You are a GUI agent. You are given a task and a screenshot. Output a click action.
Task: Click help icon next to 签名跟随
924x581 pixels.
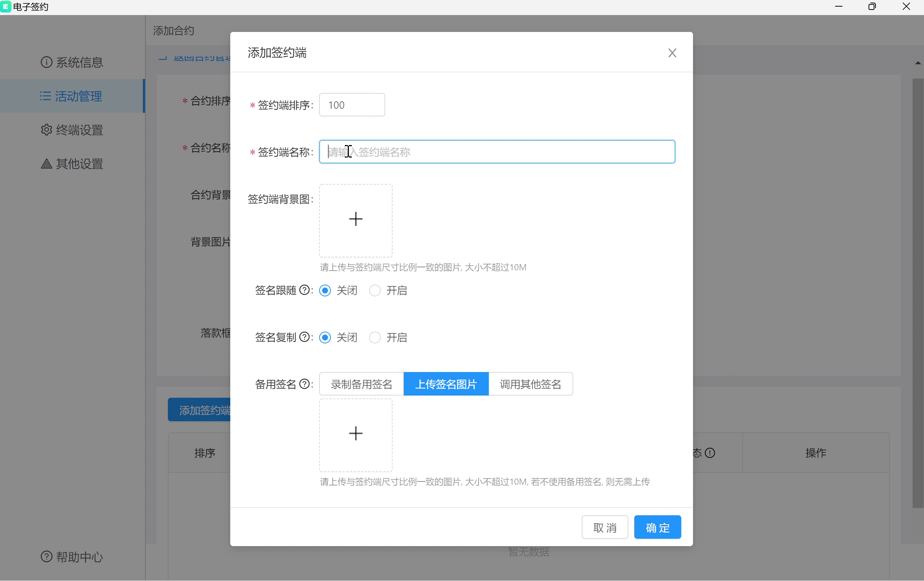click(x=304, y=290)
